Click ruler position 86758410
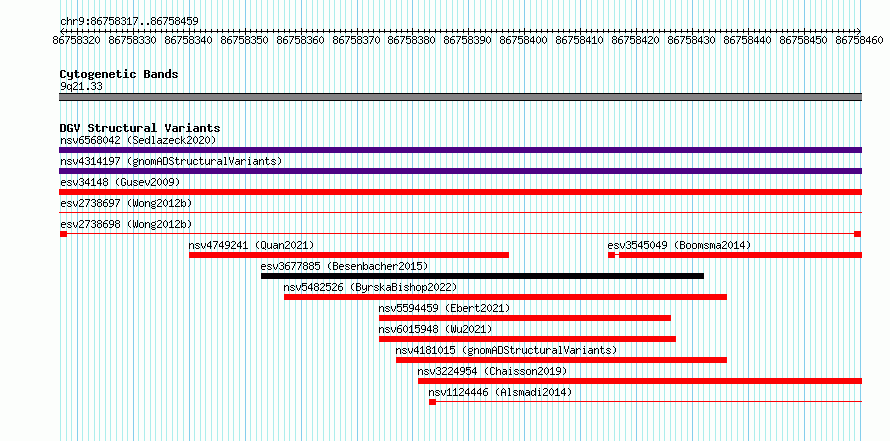 coord(580,40)
